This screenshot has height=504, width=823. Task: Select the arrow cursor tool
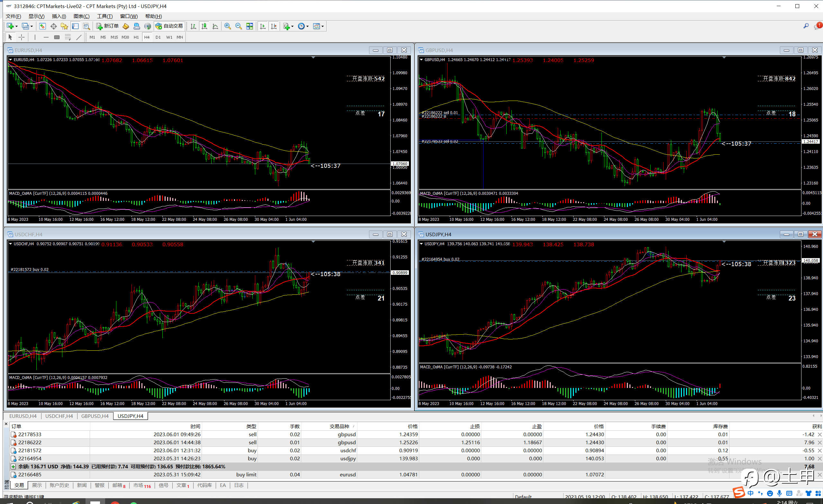[10, 37]
